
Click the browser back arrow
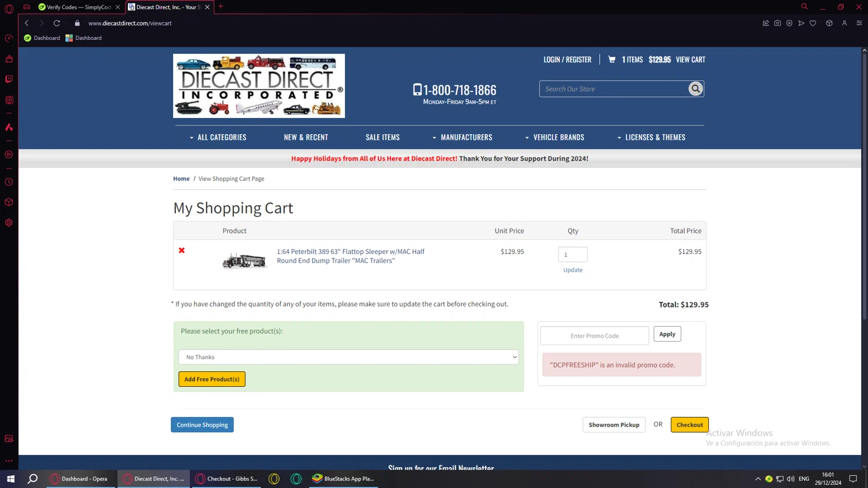point(27,23)
